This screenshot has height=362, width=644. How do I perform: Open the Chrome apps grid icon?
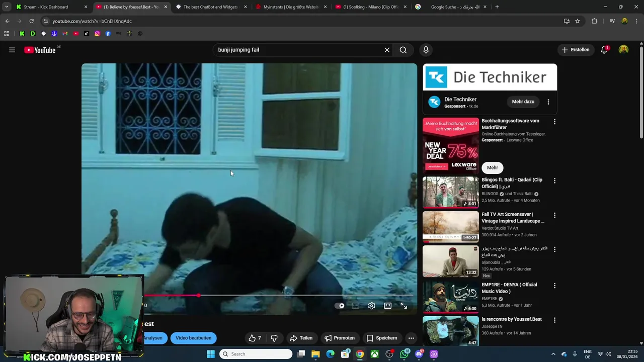pos(7,34)
